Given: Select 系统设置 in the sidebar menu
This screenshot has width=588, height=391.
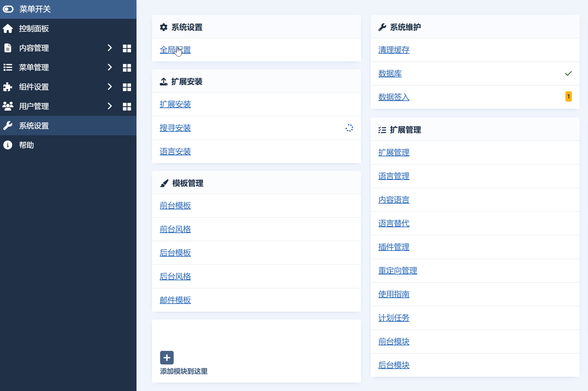Looking at the screenshot, I should (34, 126).
